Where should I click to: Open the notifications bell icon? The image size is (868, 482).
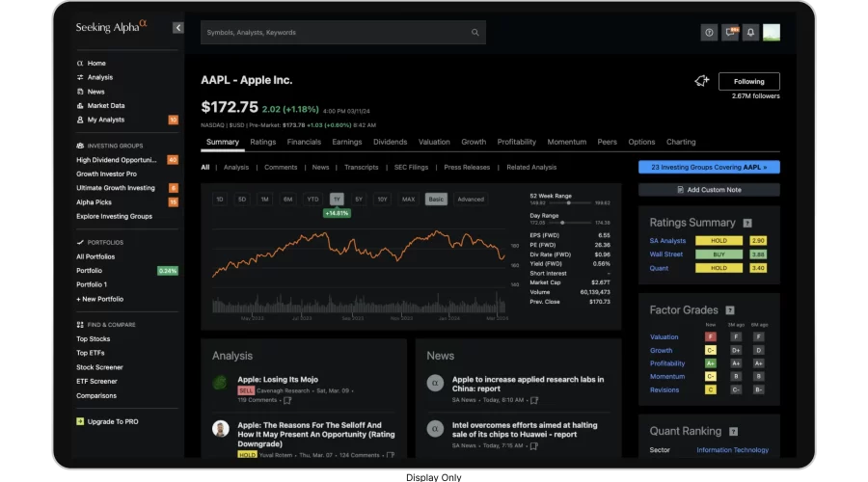pos(750,33)
